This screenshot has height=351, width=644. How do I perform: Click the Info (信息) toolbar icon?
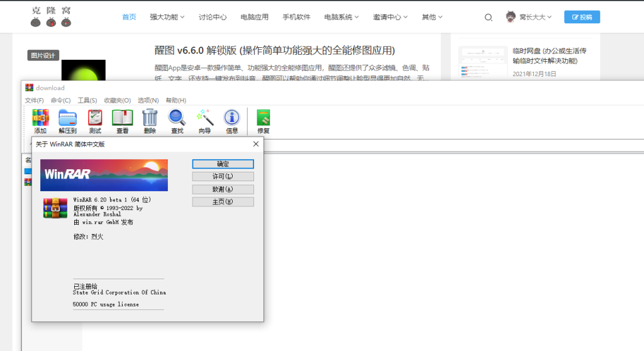coord(231,121)
